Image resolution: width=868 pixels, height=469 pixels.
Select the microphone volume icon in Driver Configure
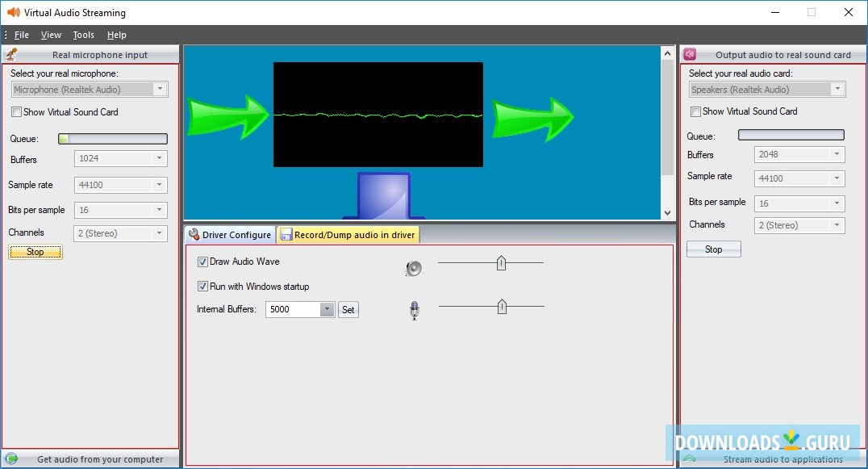pos(414,308)
